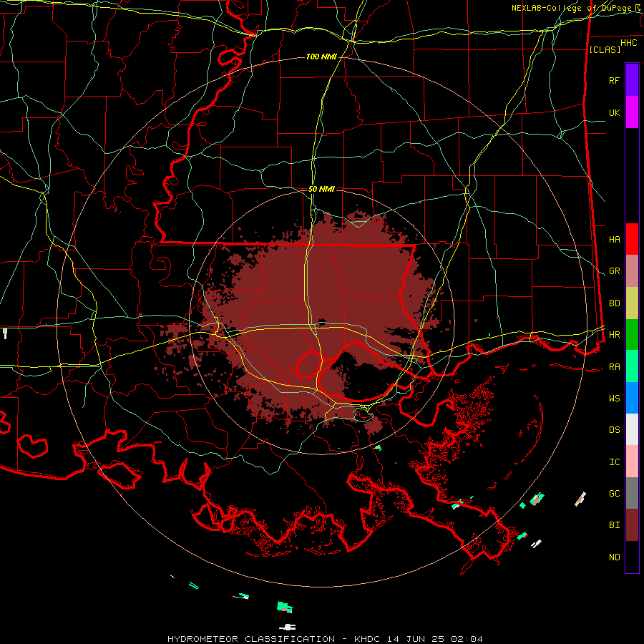The image size is (644, 644).
Task: Click the 'KHDC' radar site identifier
Action: click(367, 639)
